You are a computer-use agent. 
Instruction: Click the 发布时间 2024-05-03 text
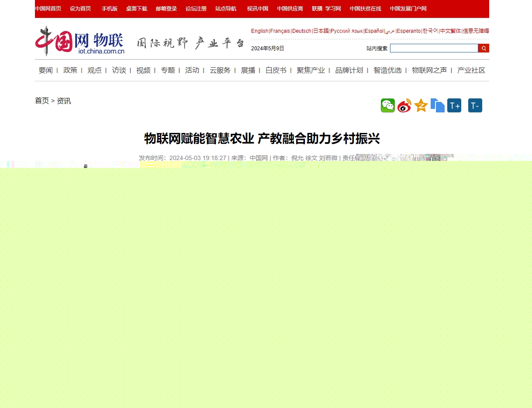pyautogui.click(x=183, y=158)
